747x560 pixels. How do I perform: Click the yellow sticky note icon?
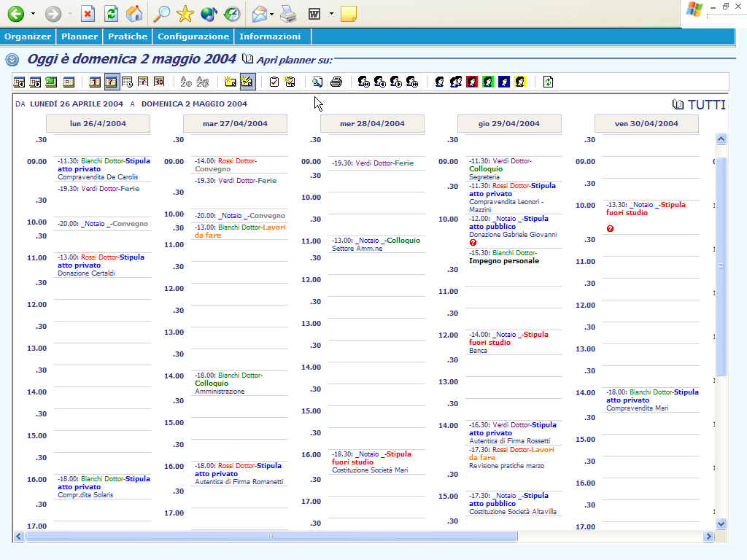[x=349, y=14]
